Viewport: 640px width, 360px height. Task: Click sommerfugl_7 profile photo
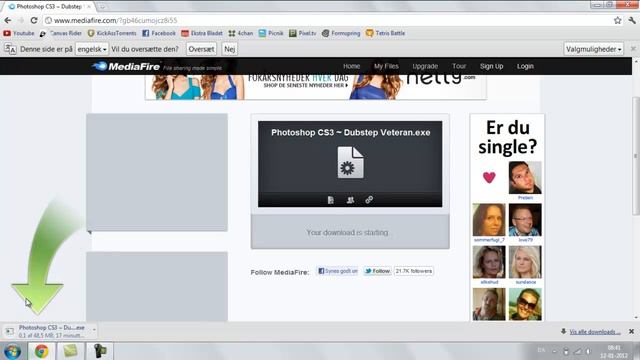[489, 220]
